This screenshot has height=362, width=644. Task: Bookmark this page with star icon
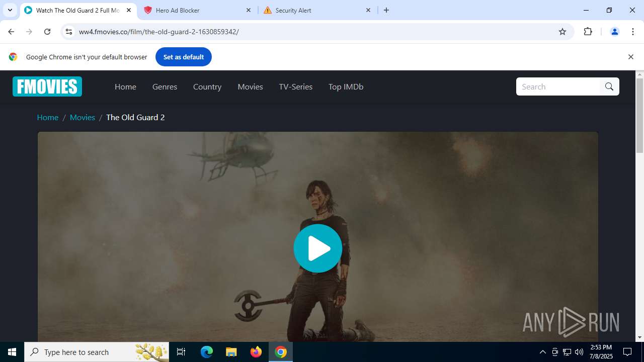(562, 32)
